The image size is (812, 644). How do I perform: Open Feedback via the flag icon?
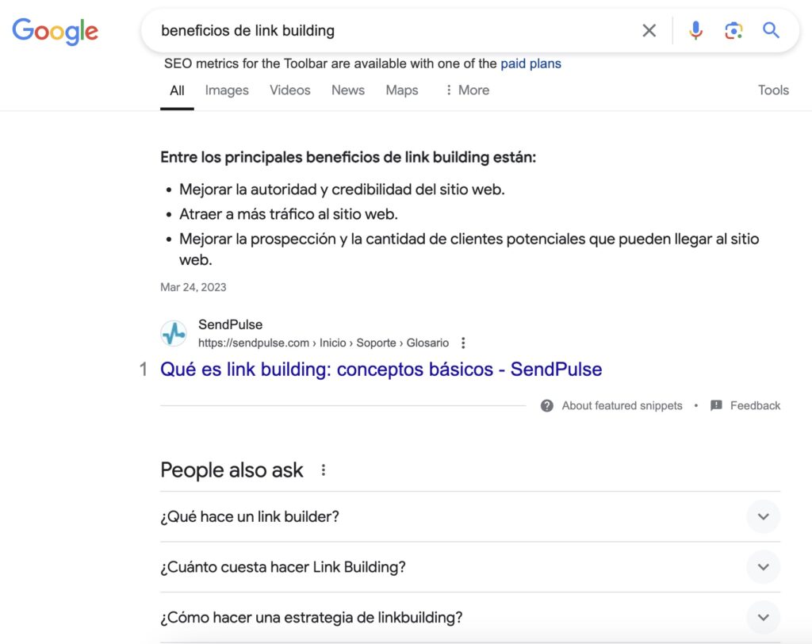(715, 405)
